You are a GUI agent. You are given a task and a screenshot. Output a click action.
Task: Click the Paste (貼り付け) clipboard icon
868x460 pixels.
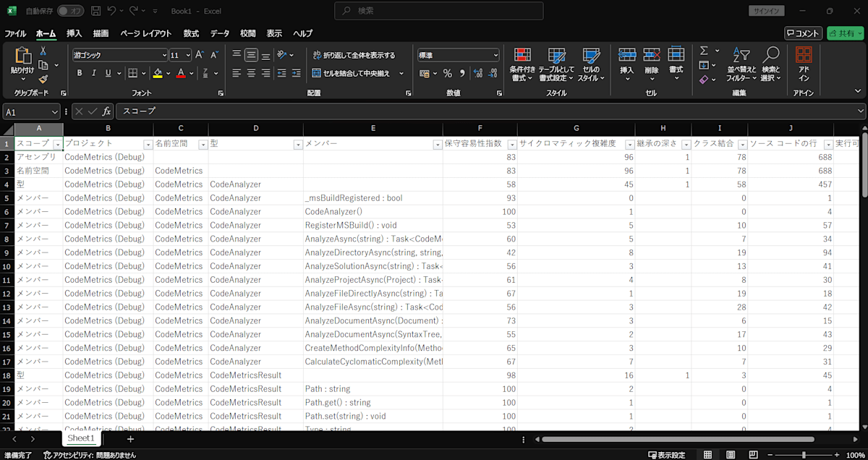coord(22,56)
